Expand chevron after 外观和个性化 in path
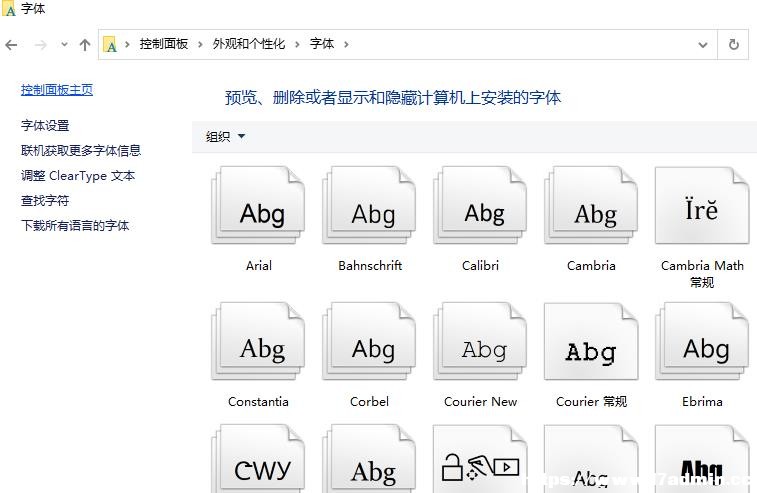The height and width of the screenshot is (493, 757). pos(297,44)
